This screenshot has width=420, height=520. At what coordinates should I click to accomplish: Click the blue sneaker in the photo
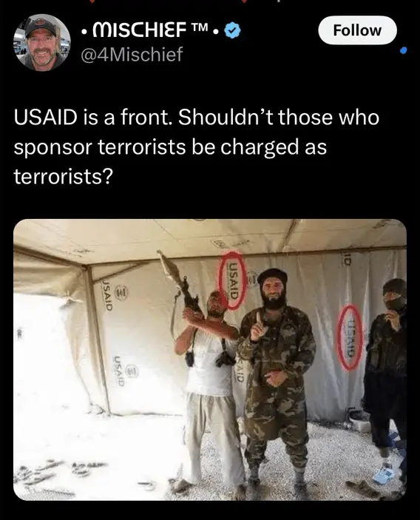[x=385, y=474]
